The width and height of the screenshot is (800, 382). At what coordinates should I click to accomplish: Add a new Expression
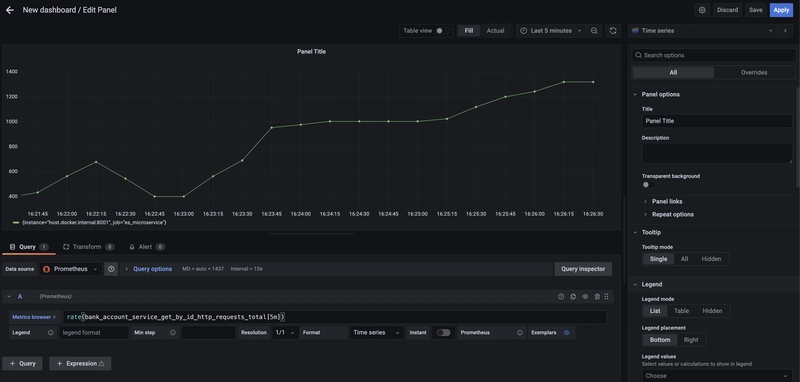coord(80,364)
